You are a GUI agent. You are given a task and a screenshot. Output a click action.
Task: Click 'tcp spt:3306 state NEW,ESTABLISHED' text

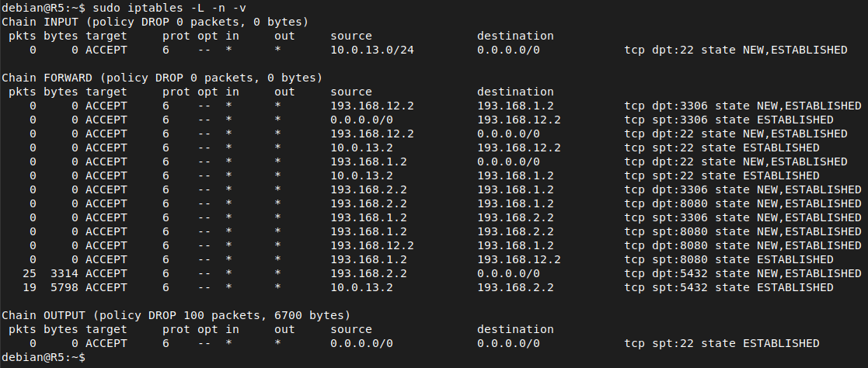[x=743, y=217]
